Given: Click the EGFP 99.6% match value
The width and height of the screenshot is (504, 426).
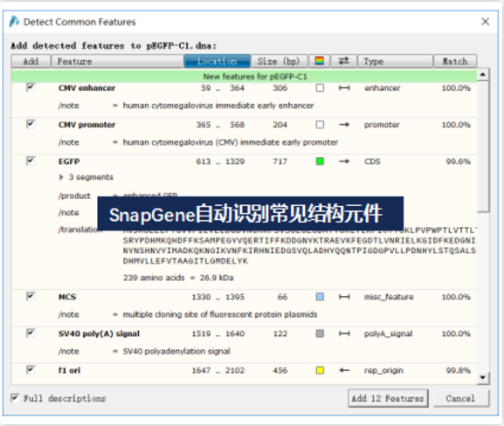Looking at the screenshot, I should (x=458, y=161).
